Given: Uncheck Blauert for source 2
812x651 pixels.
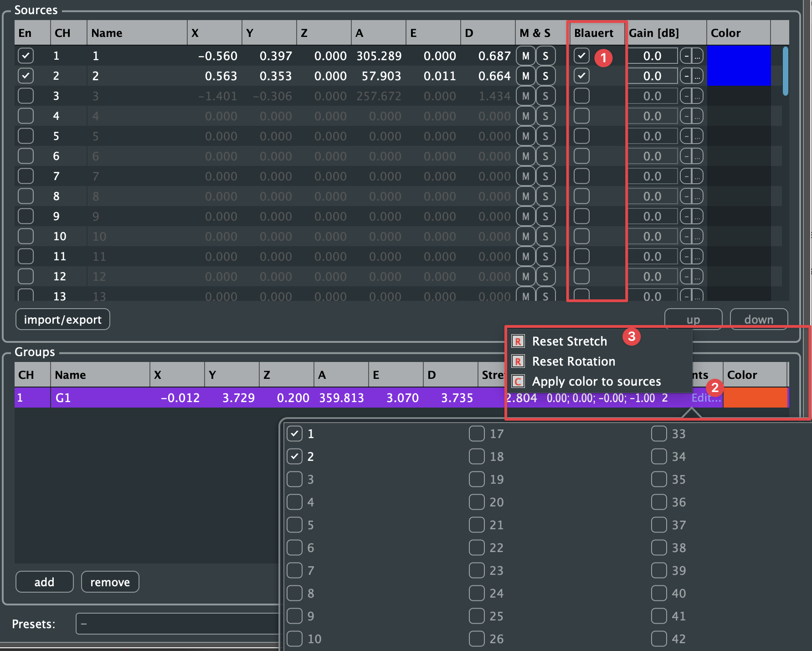Looking at the screenshot, I should (x=581, y=76).
